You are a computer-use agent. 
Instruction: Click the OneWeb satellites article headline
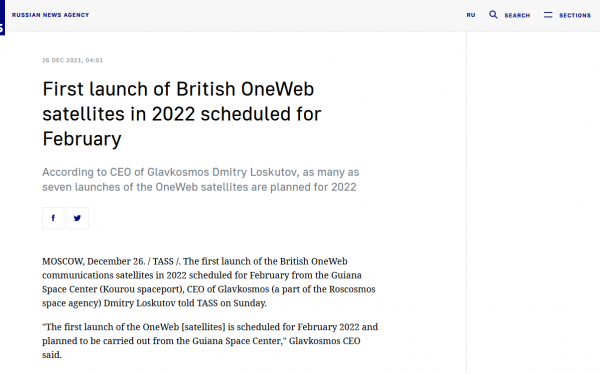click(x=182, y=114)
